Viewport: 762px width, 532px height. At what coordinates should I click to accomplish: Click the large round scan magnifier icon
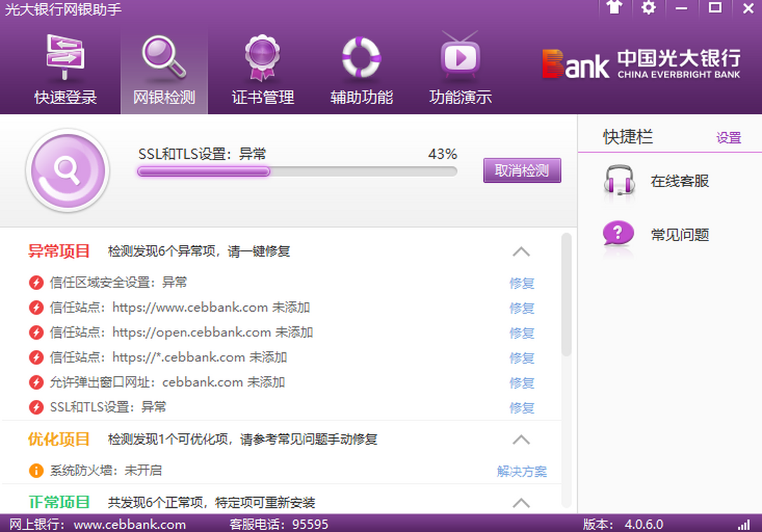(67, 170)
